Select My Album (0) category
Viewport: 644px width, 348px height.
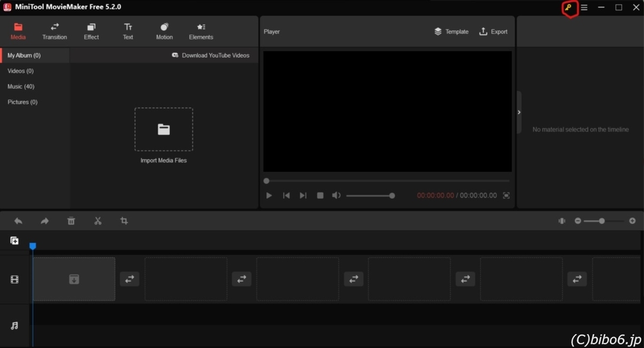click(x=35, y=55)
